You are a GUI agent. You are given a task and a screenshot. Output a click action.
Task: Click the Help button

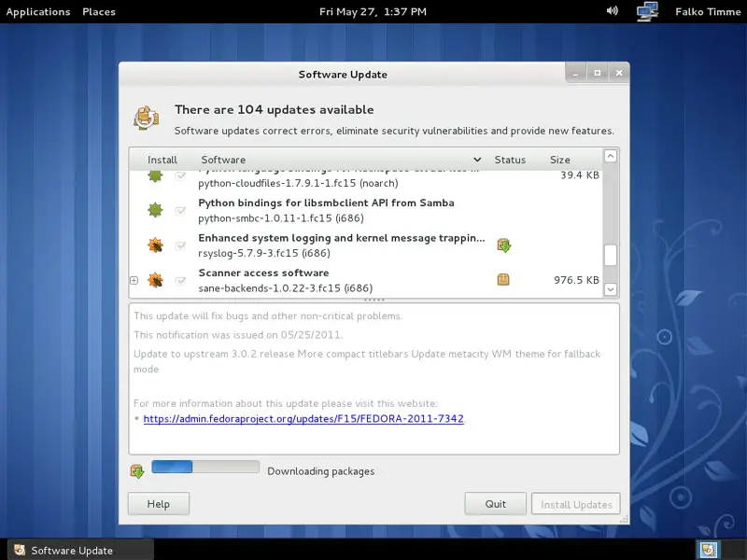[159, 504]
